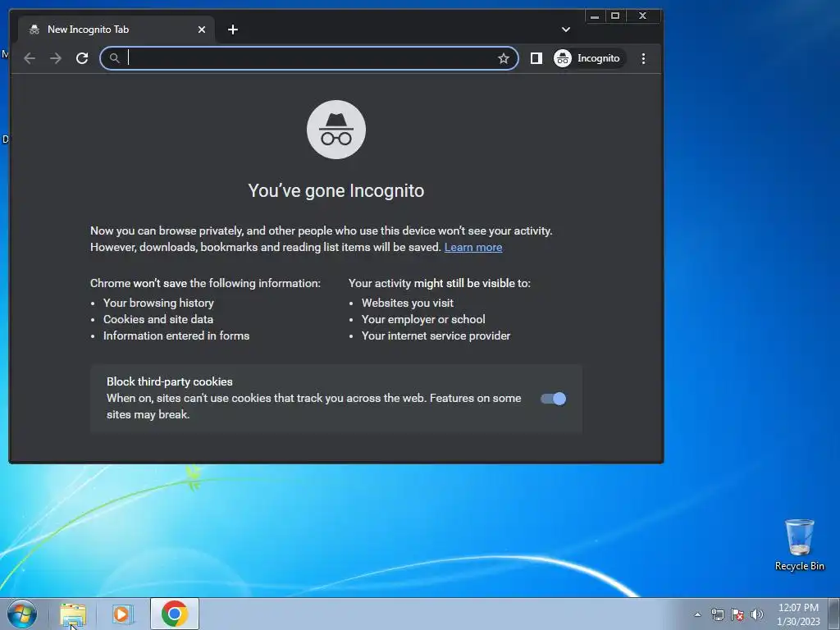The height and width of the screenshot is (630, 840).
Task: Click the "Block third-party cookies" title
Action: coord(169,381)
